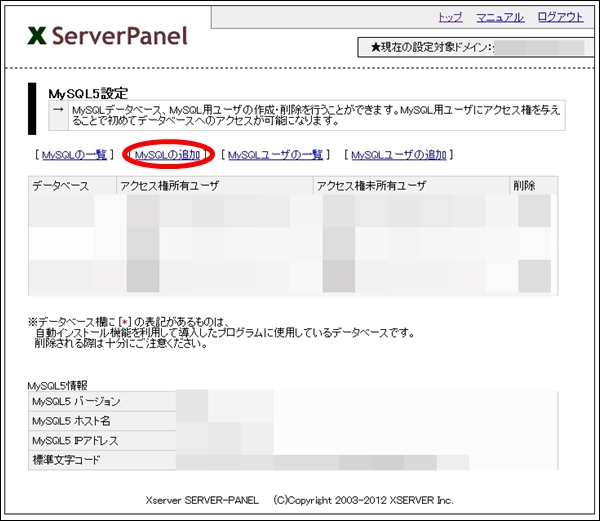
Task: Click the MySQL5情報 section title
Action: click(57, 385)
